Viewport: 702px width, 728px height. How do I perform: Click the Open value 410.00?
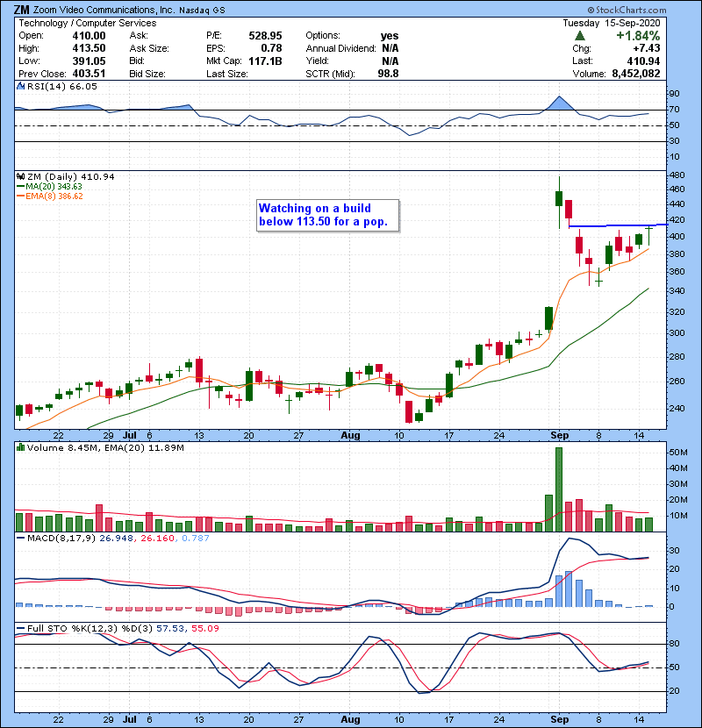[89, 36]
